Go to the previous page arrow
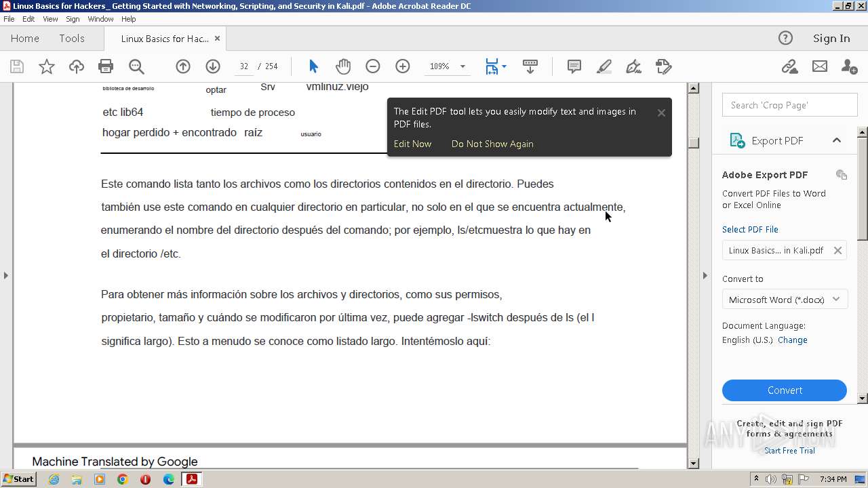The image size is (868, 488). coord(183,66)
